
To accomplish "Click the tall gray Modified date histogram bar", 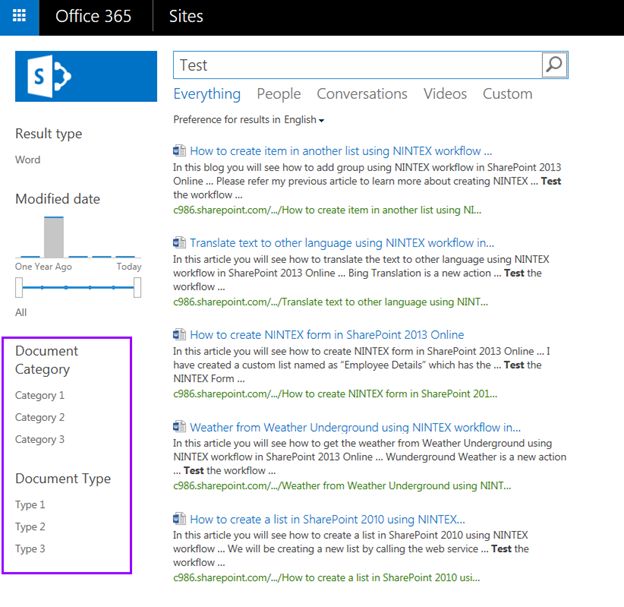I will click(x=54, y=237).
